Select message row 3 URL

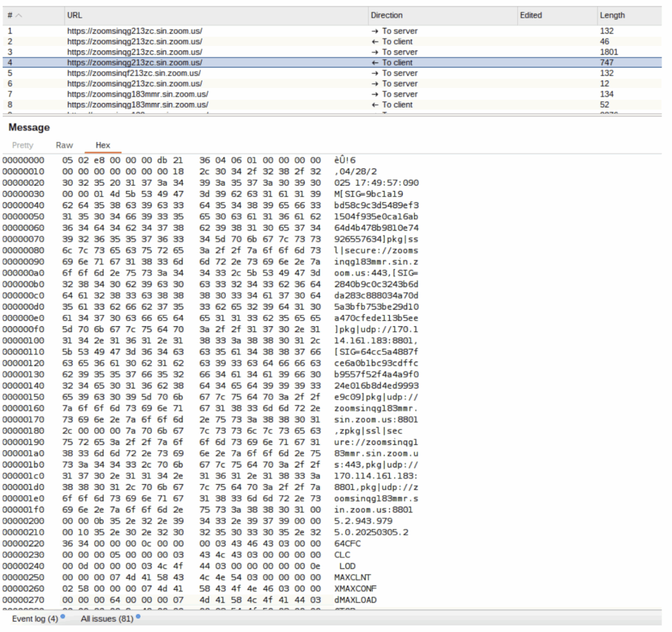135,52
